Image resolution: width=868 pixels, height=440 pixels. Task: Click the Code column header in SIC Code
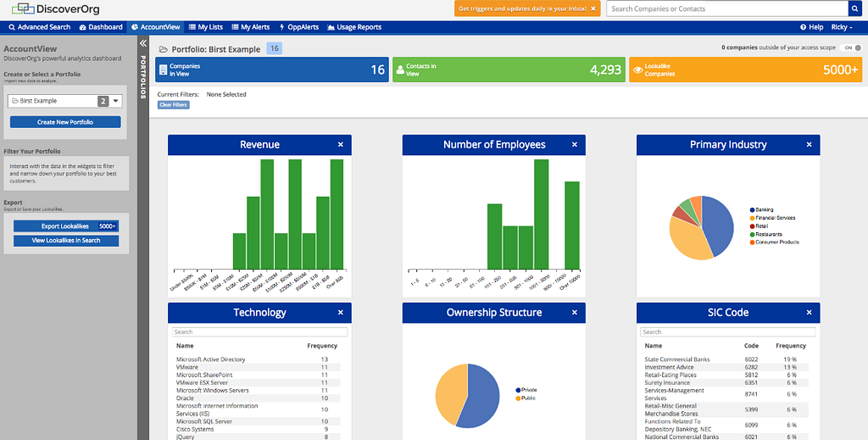751,346
